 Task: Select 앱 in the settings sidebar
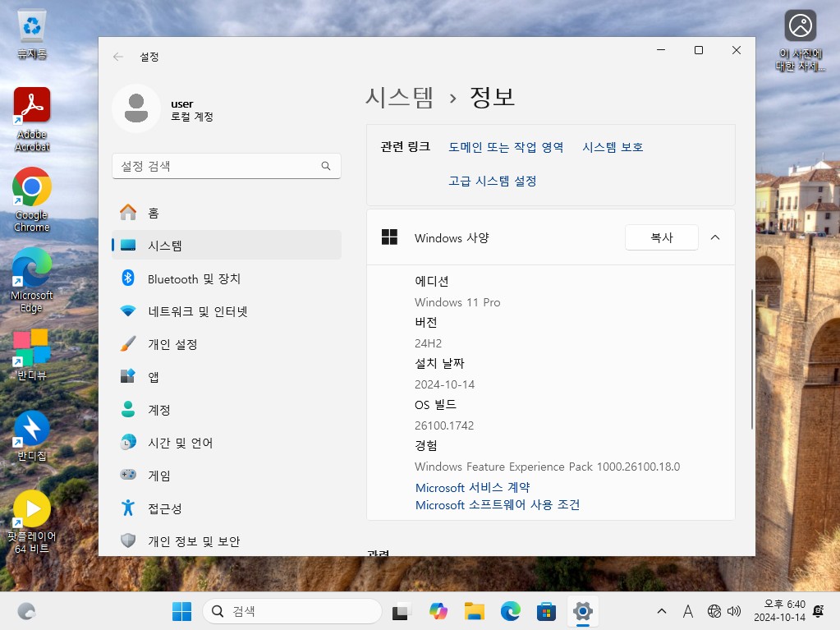[154, 377]
